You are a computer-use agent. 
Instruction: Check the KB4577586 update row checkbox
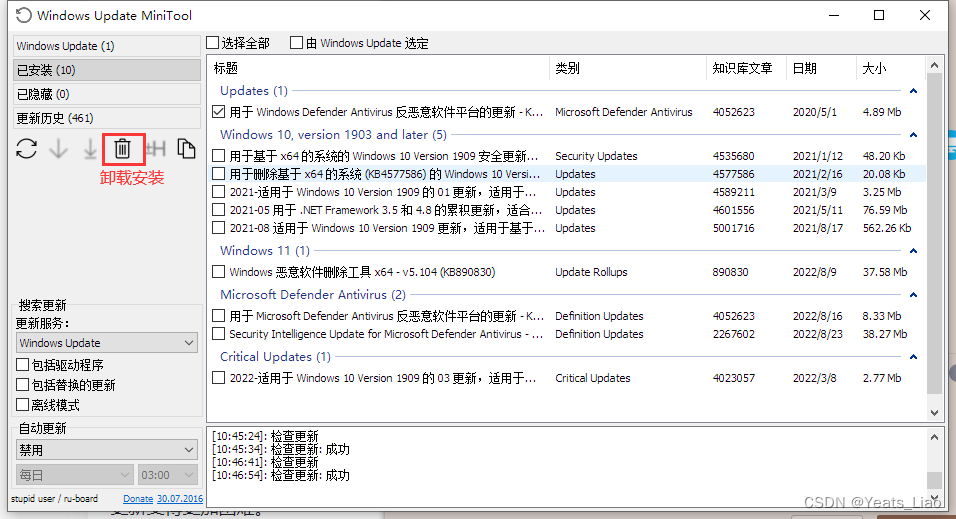(218, 174)
